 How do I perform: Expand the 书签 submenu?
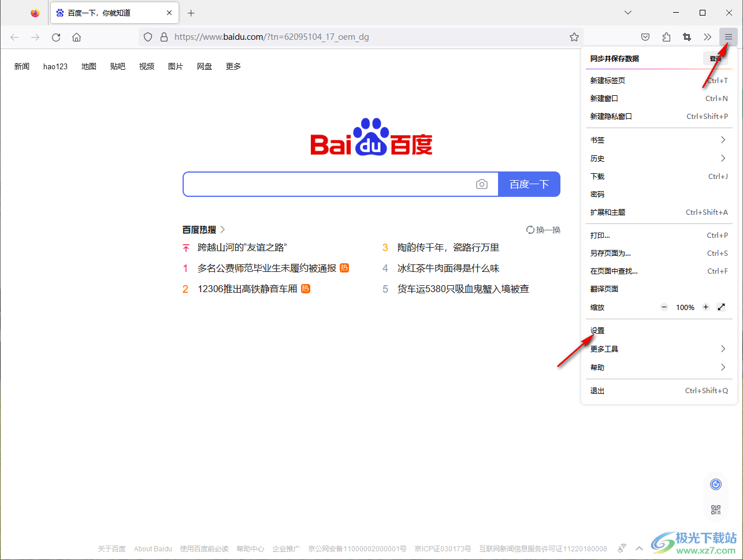pos(659,140)
